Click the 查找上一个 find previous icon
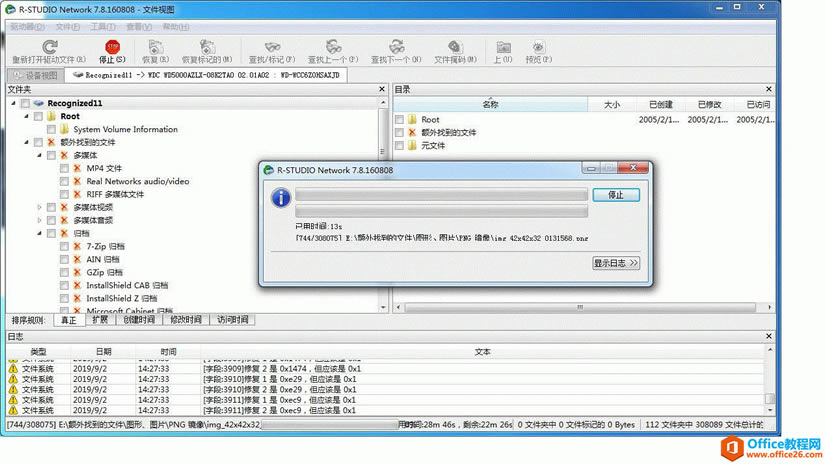 pos(333,47)
